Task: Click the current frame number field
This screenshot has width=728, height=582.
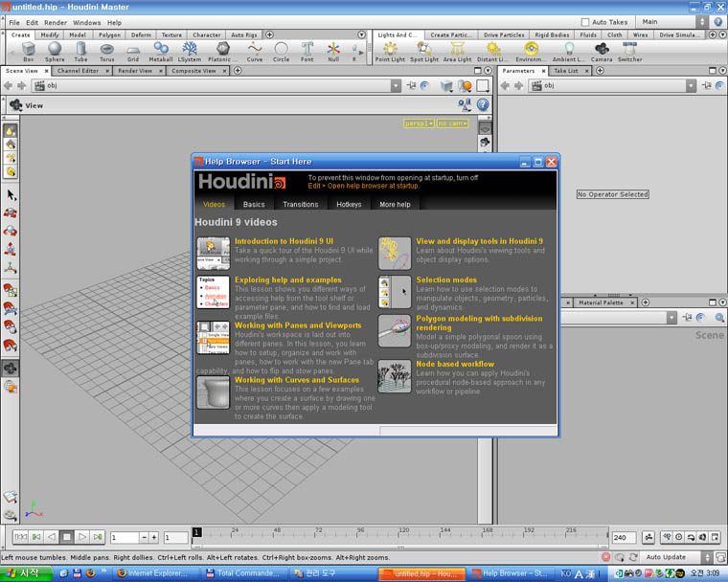Action: coord(125,537)
